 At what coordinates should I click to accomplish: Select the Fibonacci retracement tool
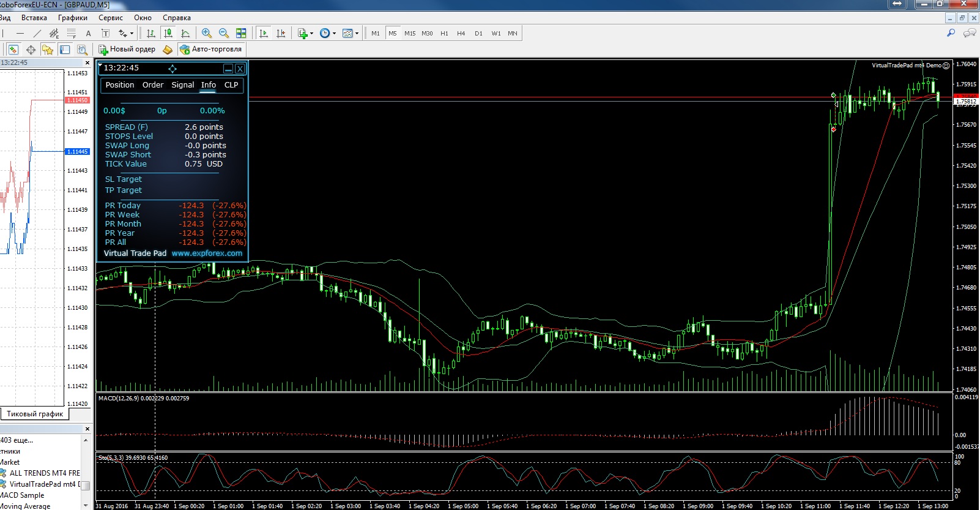pos(71,34)
